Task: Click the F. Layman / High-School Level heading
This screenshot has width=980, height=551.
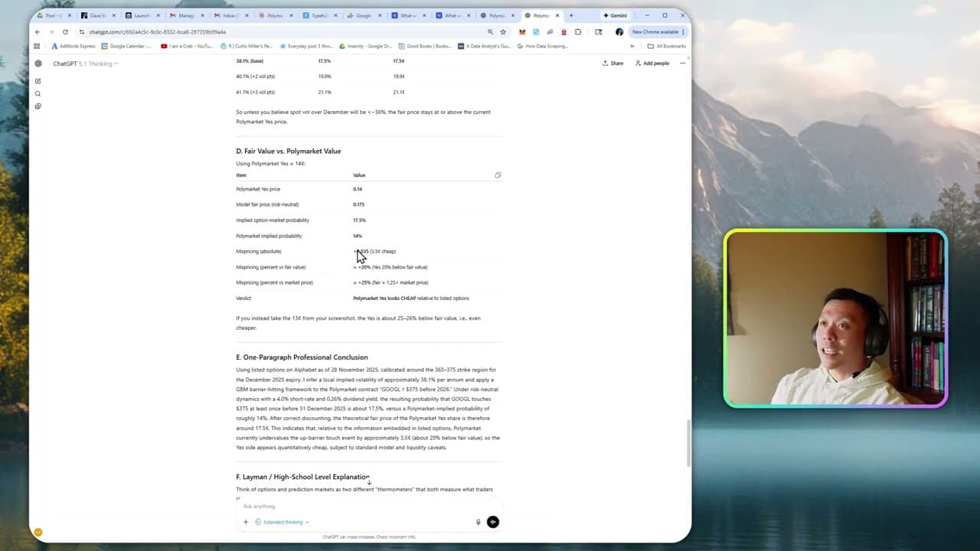Action: point(302,477)
